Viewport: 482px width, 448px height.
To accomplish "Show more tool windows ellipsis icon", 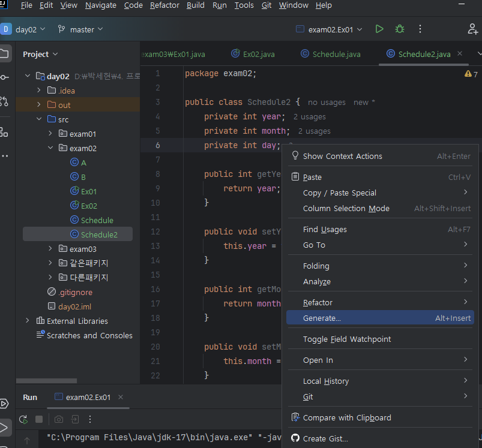I will click(5, 156).
